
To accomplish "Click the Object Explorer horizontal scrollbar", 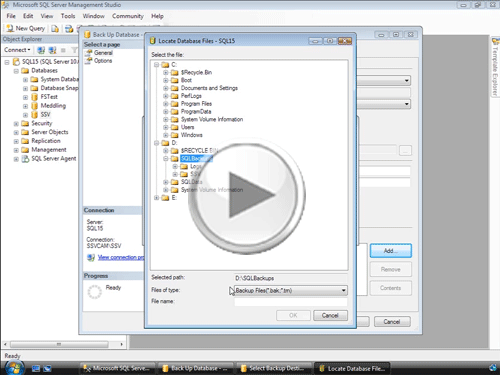I will pyautogui.click(x=63, y=344).
